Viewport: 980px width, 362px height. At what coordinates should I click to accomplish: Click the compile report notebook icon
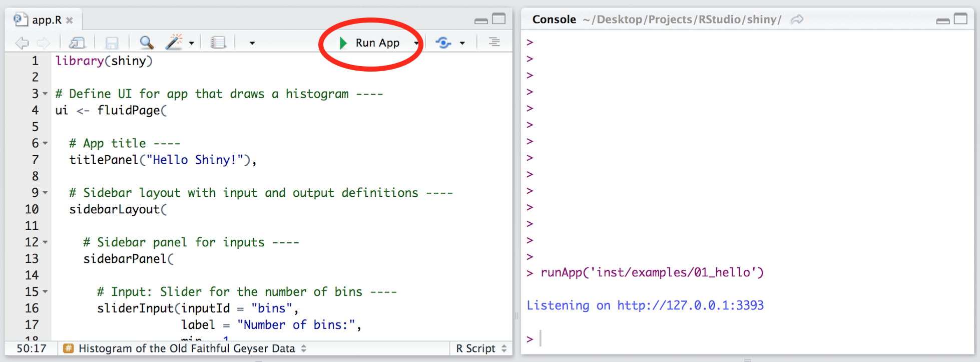[218, 43]
